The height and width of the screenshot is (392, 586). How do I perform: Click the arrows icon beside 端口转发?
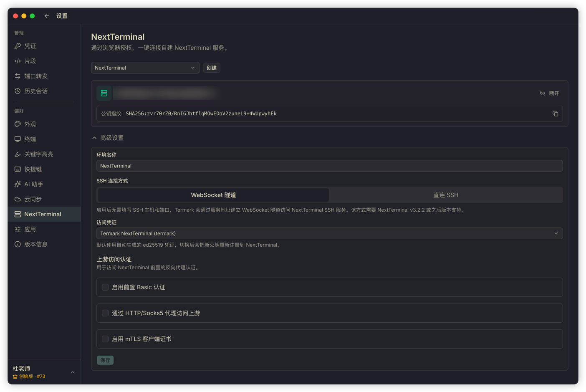click(18, 76)
